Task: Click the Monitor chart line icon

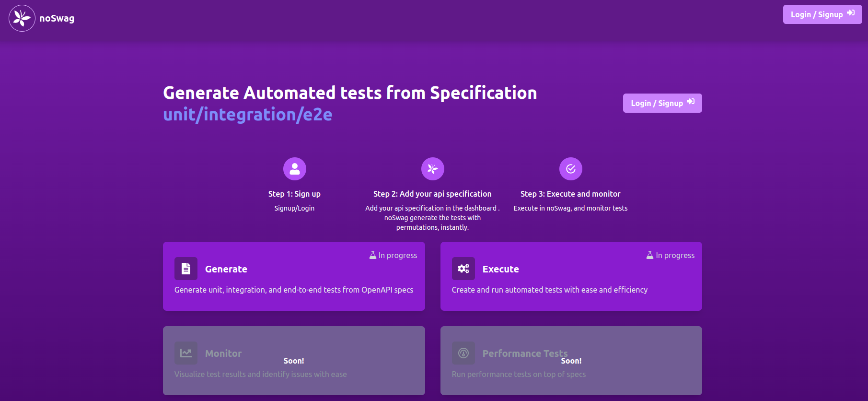Action: click(186, 353)
